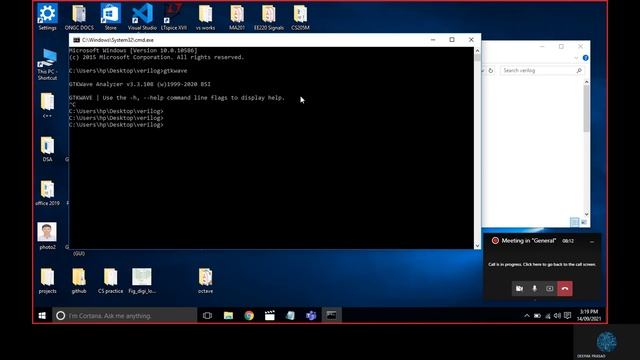The image size is (640, 360).
Task: Launch LTspice XVII shortcut
Action: pos(174,17)
